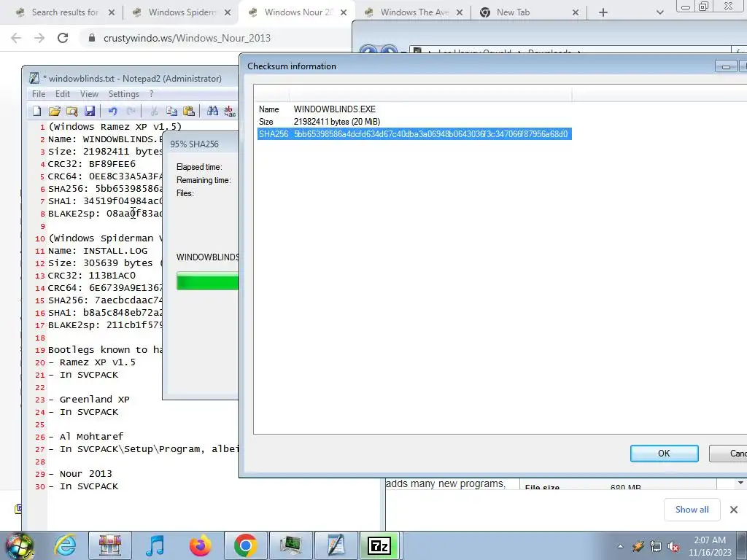The image size is (747, 560).
Task: Click the muted volume tray icon
Action: [x=673, y=547]
